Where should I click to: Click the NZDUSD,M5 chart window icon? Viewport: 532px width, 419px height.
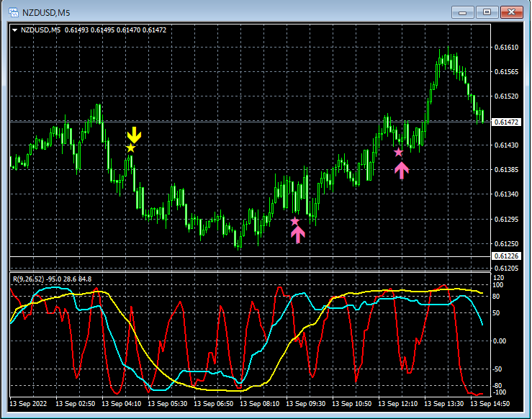pos(14,12)
